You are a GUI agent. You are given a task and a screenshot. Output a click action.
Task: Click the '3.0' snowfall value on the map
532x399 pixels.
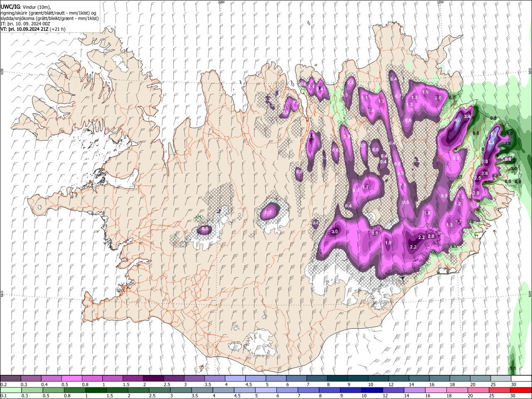point(335,232)
